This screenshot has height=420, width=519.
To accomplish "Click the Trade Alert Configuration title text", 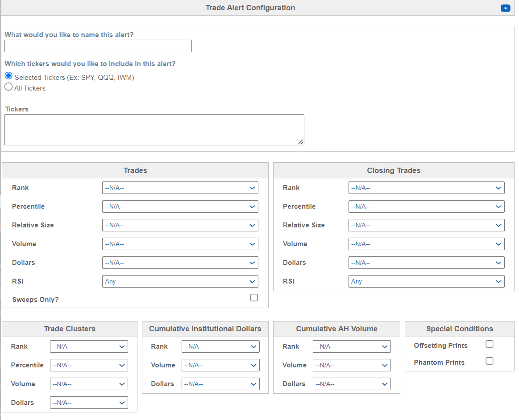I will [x=250, y=8].
